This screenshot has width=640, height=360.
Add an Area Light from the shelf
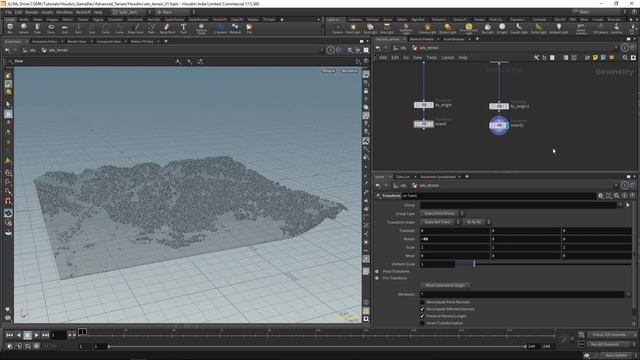(387, 28)
